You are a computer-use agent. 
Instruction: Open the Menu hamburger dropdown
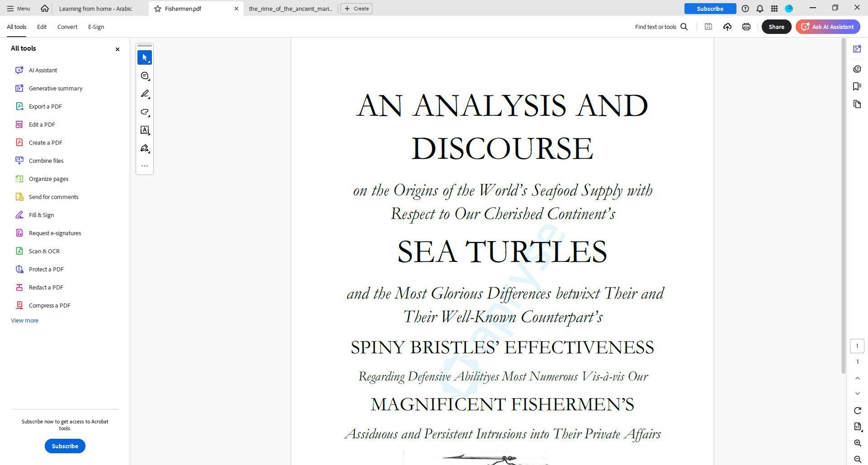19,9
